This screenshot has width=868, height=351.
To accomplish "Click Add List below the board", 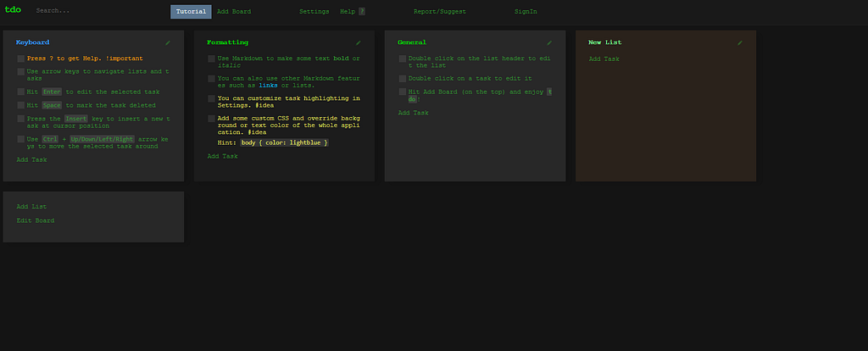I will coord(31,207).
